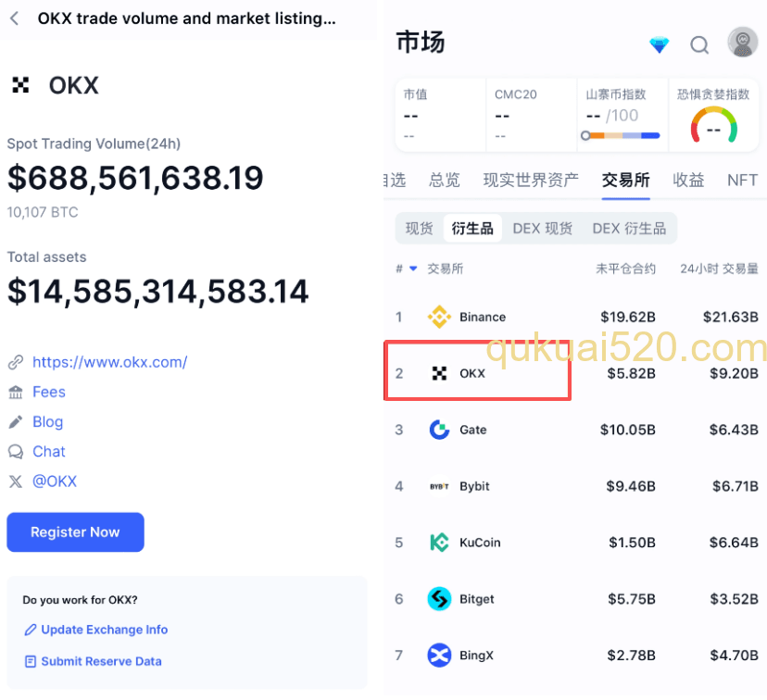Open the 市值 market cap card
The height and width of the screenshot is (700, 767).
(x=440, y=116)
